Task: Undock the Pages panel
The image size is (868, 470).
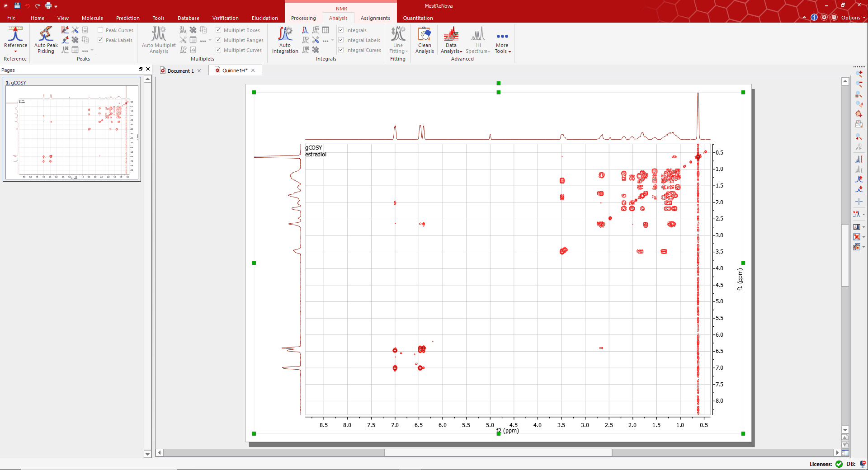Action: pos(141,69)
